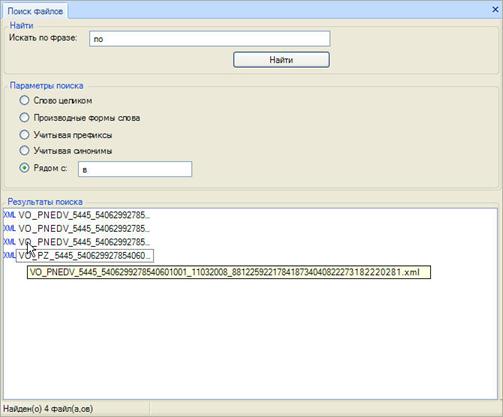The image size is (503, 417).
Task: Click the Рядом с text field
Action: (135, 169)
